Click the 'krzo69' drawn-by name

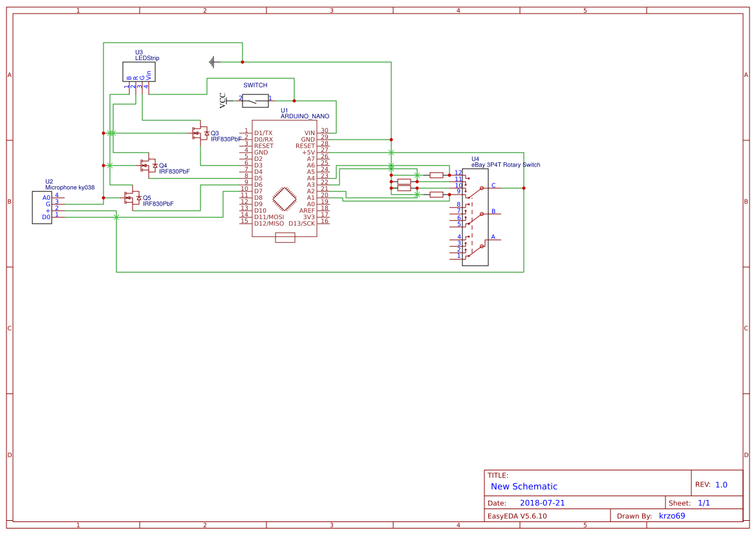click(x=671, y=516)
